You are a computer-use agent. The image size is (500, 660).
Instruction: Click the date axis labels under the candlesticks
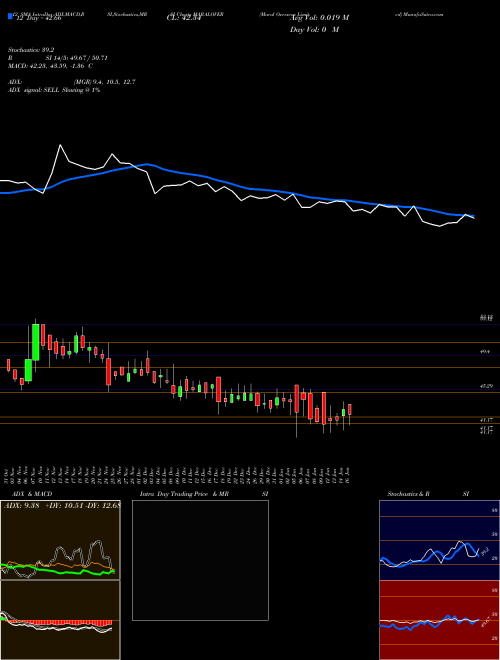coord(178,474)
